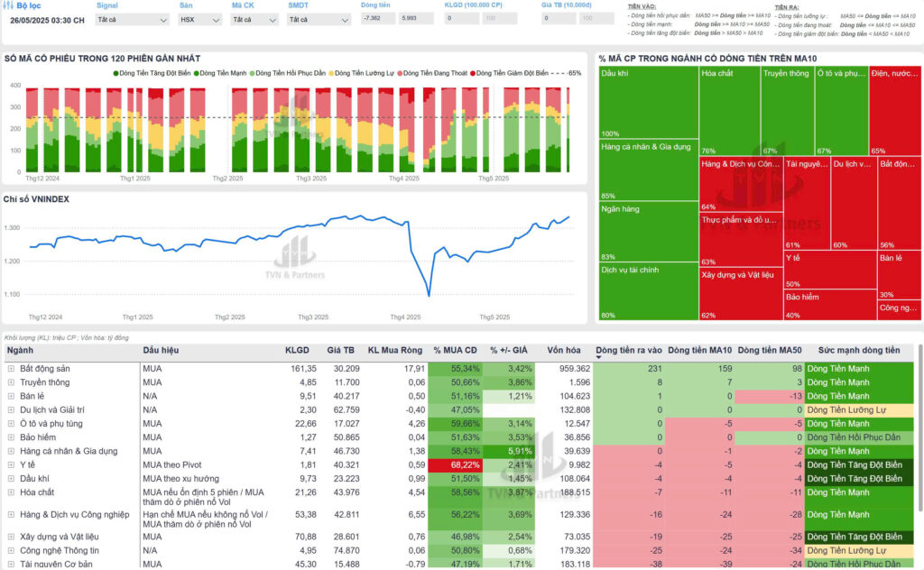The height and width of the screenshot is (570, 924).
Task: Expand the Y tế sector row
Action: (11, 465)
